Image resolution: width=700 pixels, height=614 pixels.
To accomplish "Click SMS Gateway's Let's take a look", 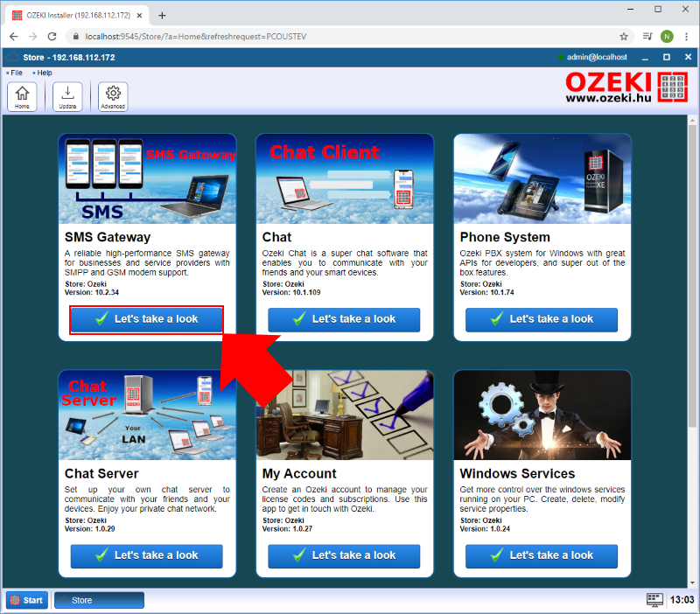I will (146, 319).
